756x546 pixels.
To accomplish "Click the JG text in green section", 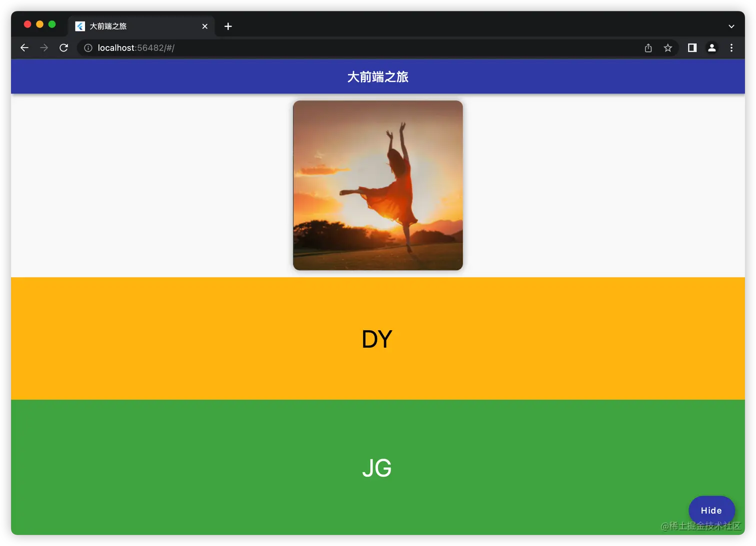I will pos(377,468).
